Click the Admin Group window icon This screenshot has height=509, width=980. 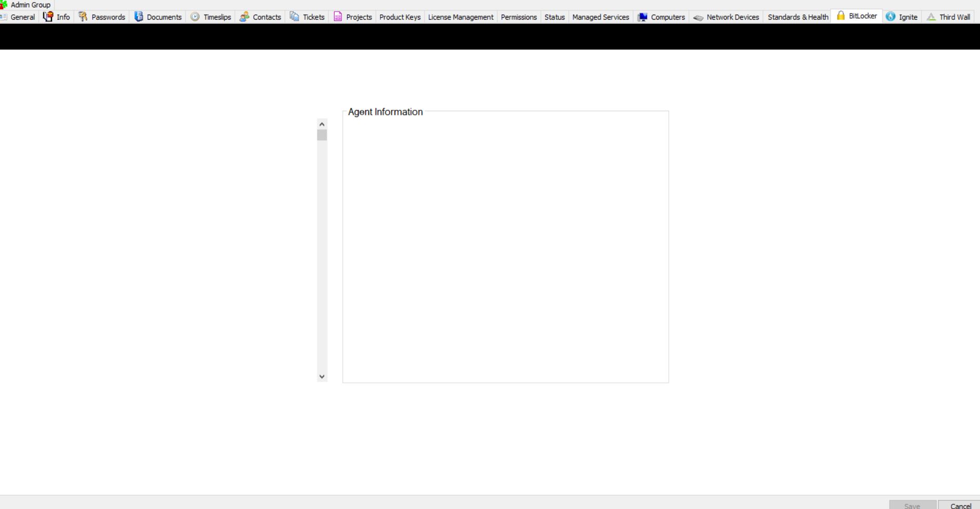click(x=4, y=4)
